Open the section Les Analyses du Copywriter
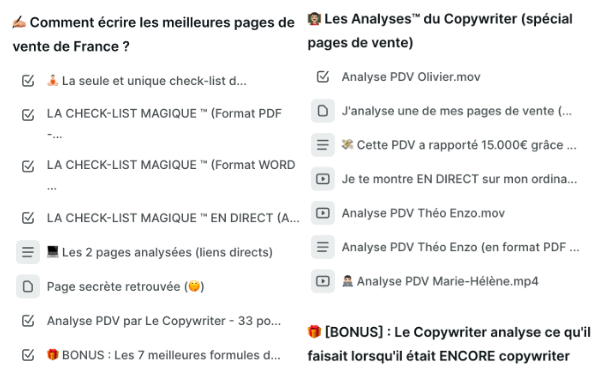 coord(440,30)
